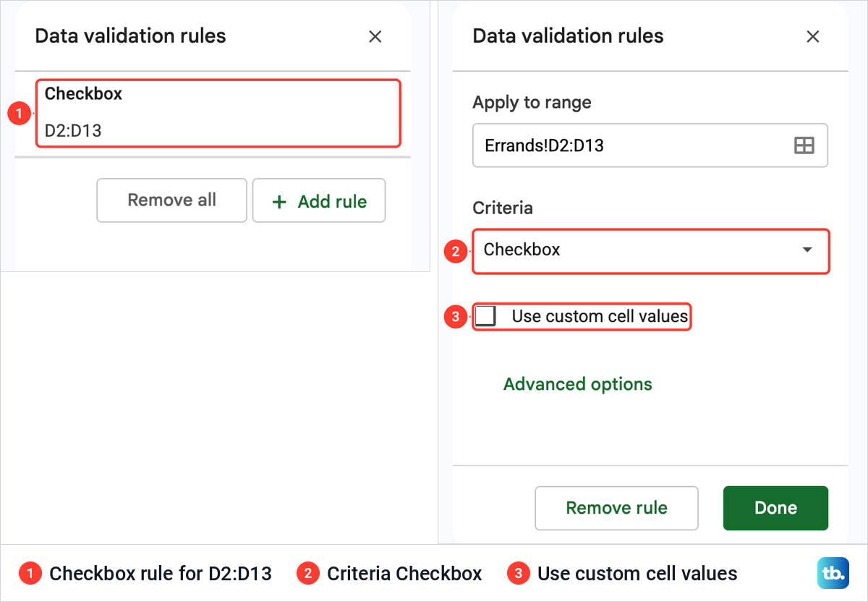
Task: Close the right Data validation rules panel
Action: (x=813, y=37)
